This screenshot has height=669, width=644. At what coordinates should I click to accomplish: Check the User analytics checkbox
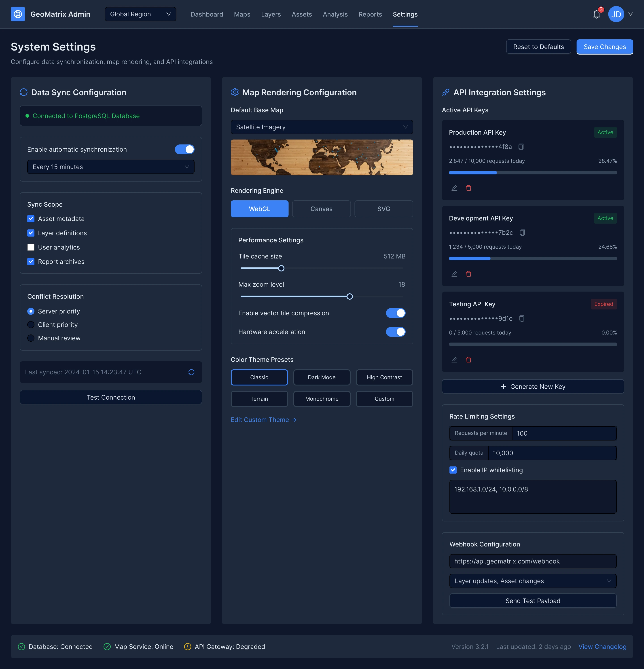point(31,248)
